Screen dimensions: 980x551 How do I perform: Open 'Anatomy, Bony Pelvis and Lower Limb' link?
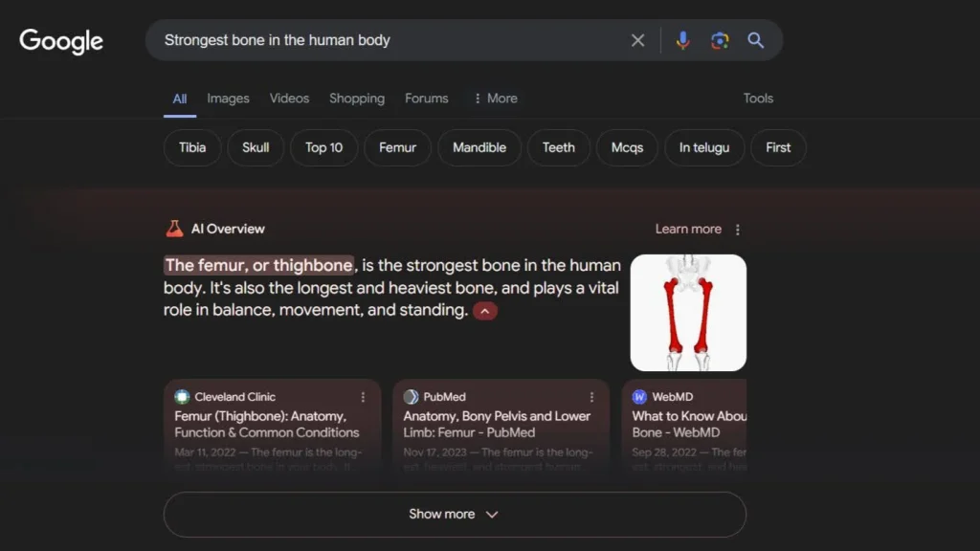(x=497, y=424)
